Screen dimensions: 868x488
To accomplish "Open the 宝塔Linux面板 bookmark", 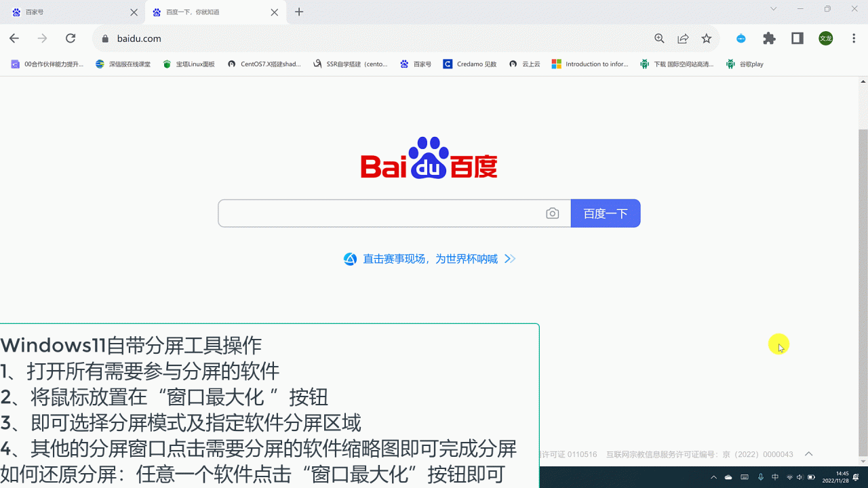I will point(189,64).
